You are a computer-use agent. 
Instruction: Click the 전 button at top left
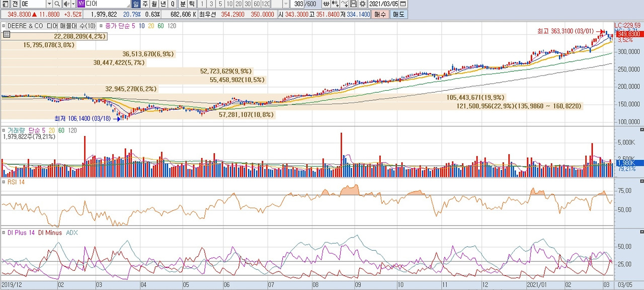15,4
